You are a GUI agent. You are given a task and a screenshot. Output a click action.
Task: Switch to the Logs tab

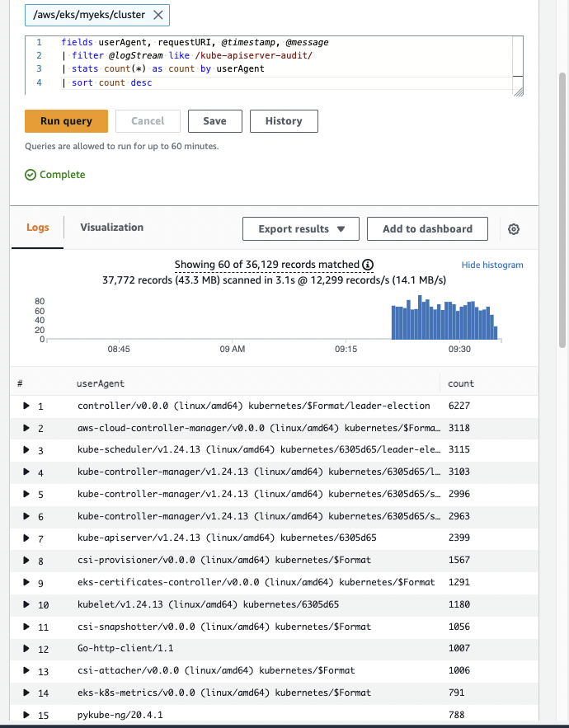pos(38,228)
